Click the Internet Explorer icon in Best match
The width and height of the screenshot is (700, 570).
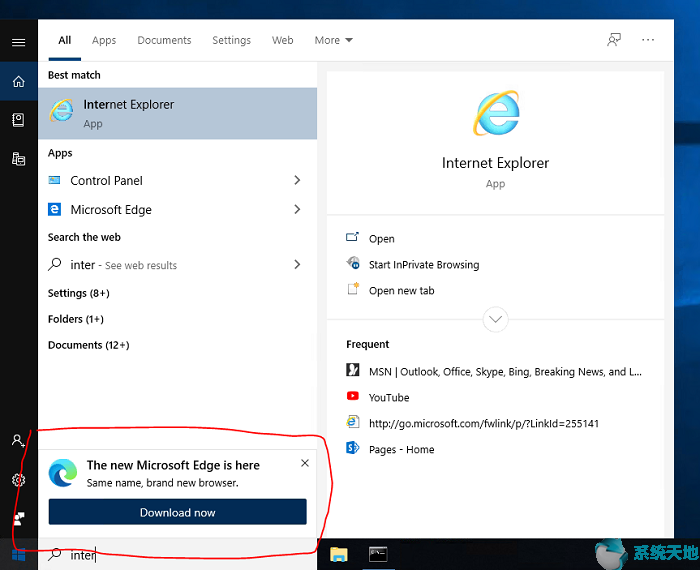coord(61,110)
